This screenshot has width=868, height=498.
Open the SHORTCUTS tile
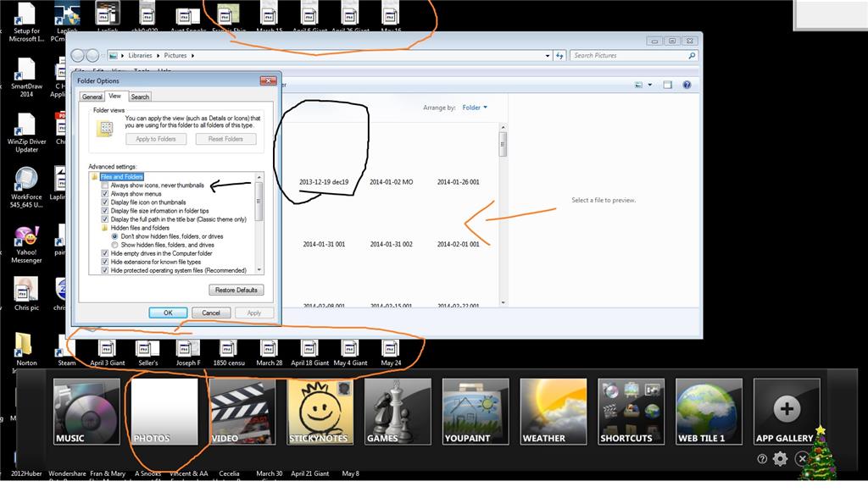[631, 412]
